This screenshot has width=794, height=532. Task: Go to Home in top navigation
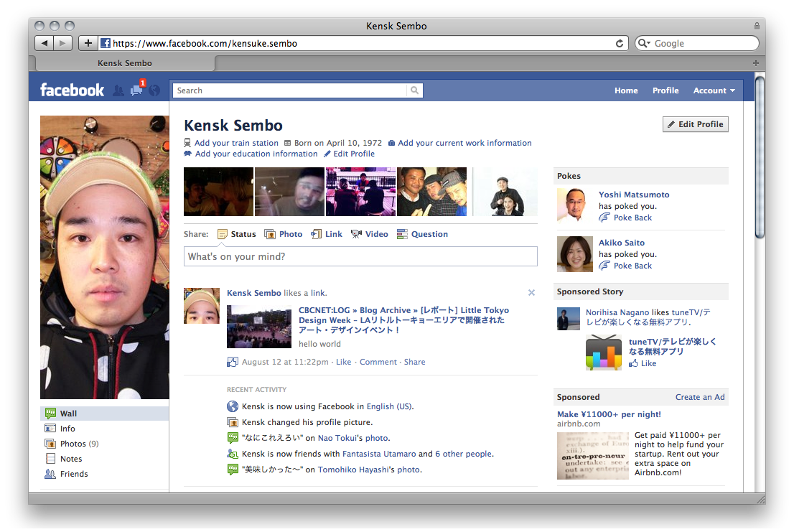627,90
